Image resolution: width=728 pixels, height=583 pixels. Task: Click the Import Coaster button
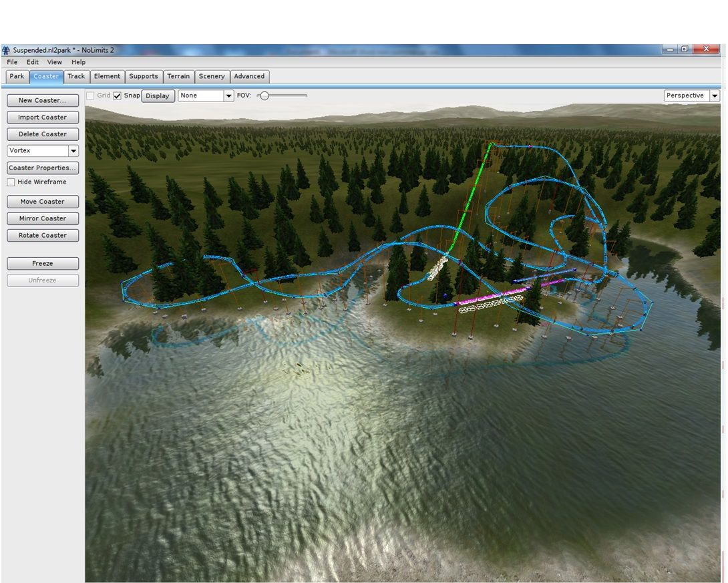(x=42, y=117)
